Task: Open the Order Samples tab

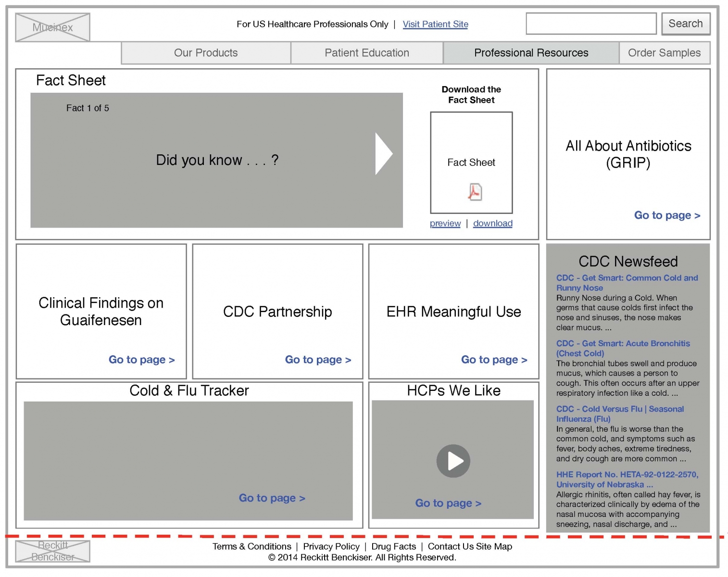Action: pos(664,53)
